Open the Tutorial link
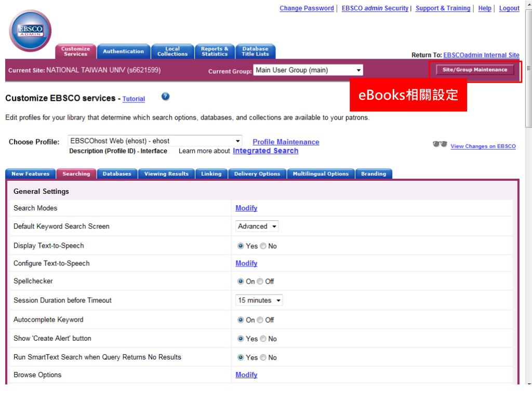Image resolution: width=532 pixels, height=399 pixels. click(x=134, y=99)
